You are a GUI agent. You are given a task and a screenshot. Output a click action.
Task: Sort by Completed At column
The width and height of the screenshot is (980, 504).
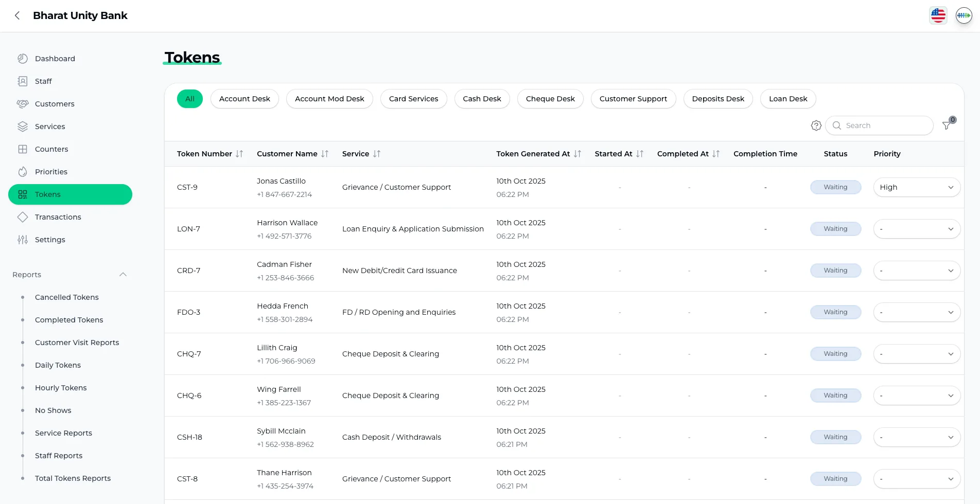click(x=716, y=154)
